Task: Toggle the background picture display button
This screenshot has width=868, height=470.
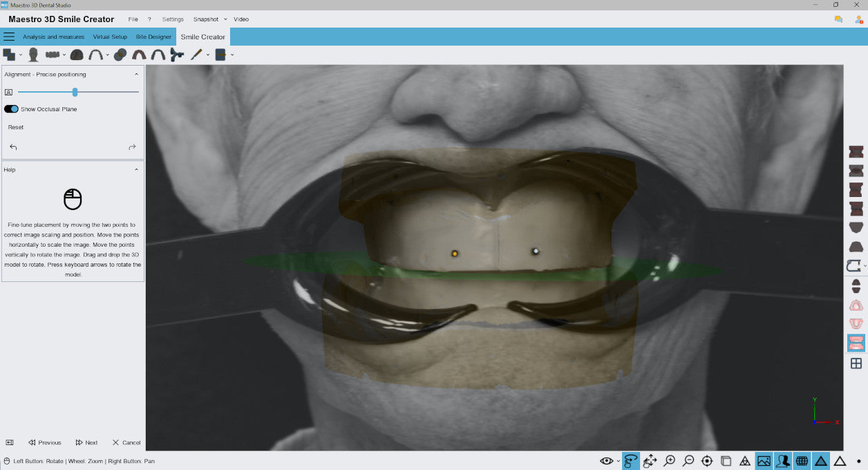Action: (x=764, y=461)
